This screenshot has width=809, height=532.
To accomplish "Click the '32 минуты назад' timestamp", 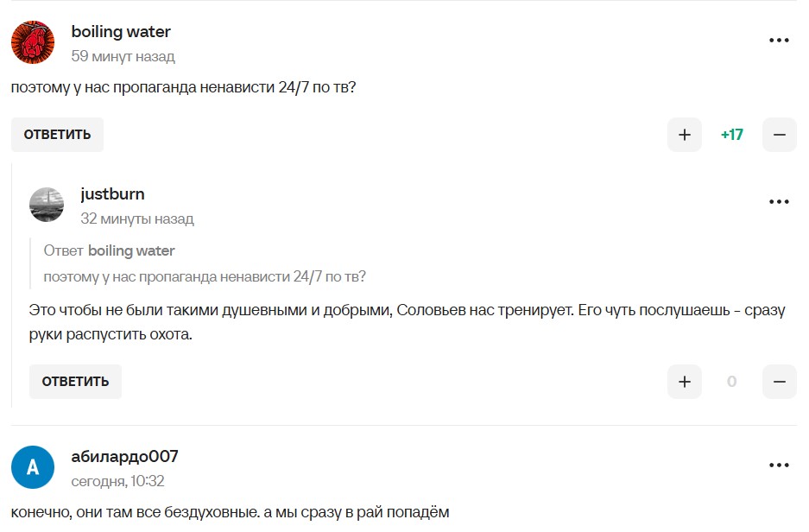I will (x=136, y=218).
